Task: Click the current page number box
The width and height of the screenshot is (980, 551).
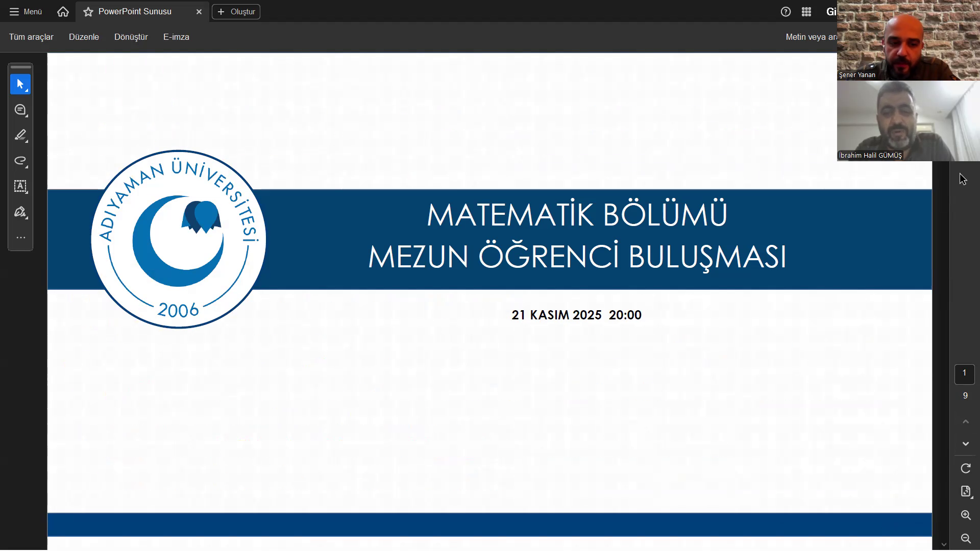Action: [964, 373]
